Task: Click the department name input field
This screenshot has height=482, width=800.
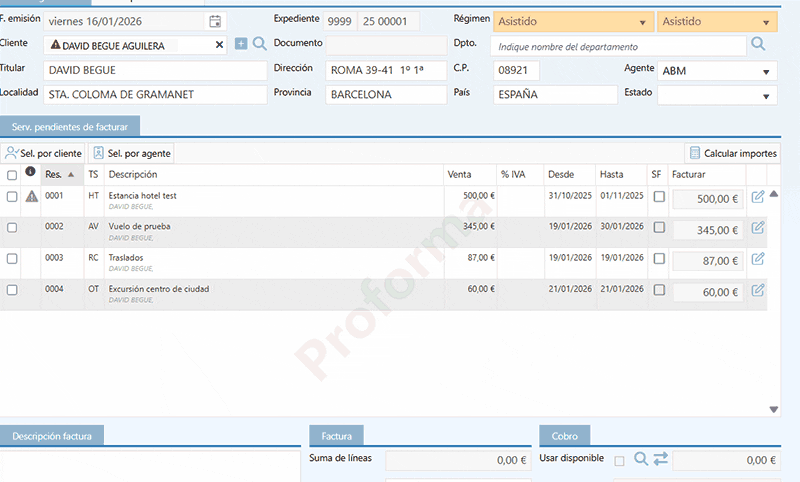Action: pyautogui.click(x=618, y=46)
